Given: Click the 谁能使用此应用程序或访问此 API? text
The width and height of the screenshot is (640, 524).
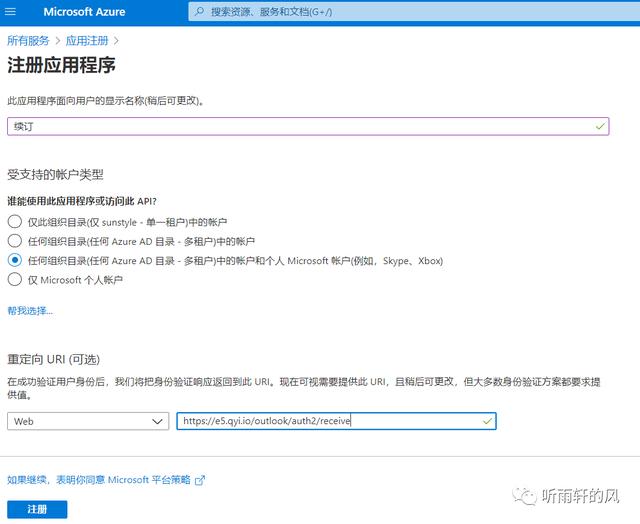Looking at the screenshot, I should coord(82,201).
